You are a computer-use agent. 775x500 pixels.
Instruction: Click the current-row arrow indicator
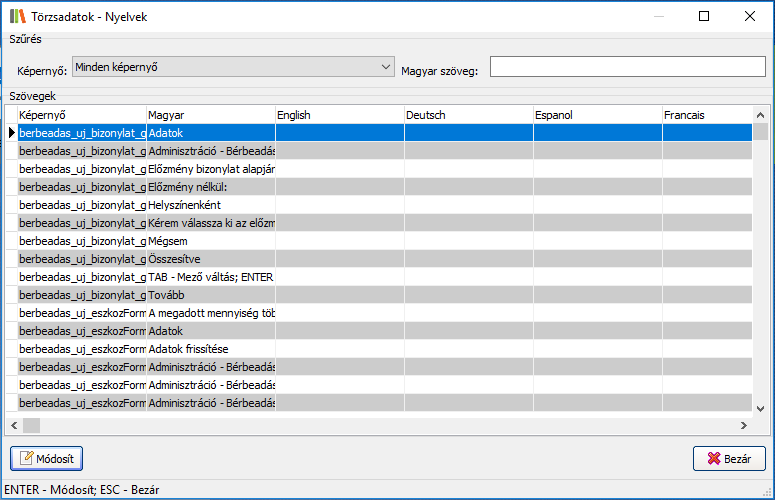pyautogui.click(x=11, y=133)
